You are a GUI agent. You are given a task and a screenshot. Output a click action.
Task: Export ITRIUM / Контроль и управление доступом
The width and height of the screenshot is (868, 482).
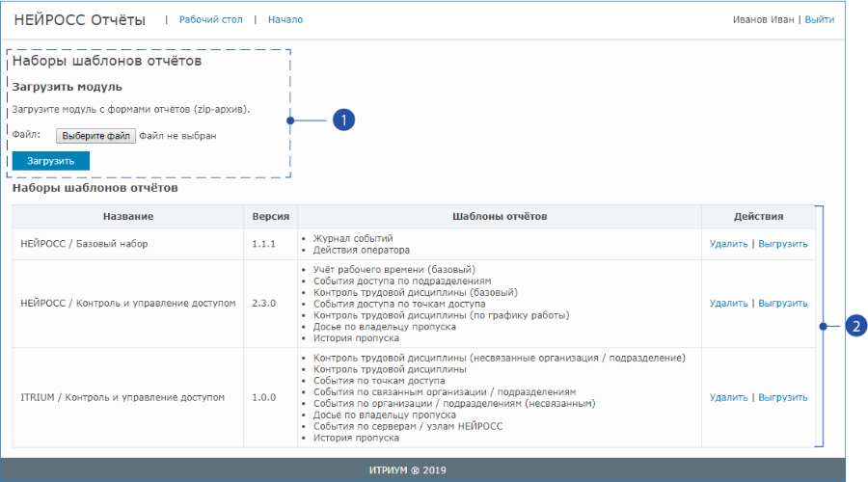(x=783, y=397)
